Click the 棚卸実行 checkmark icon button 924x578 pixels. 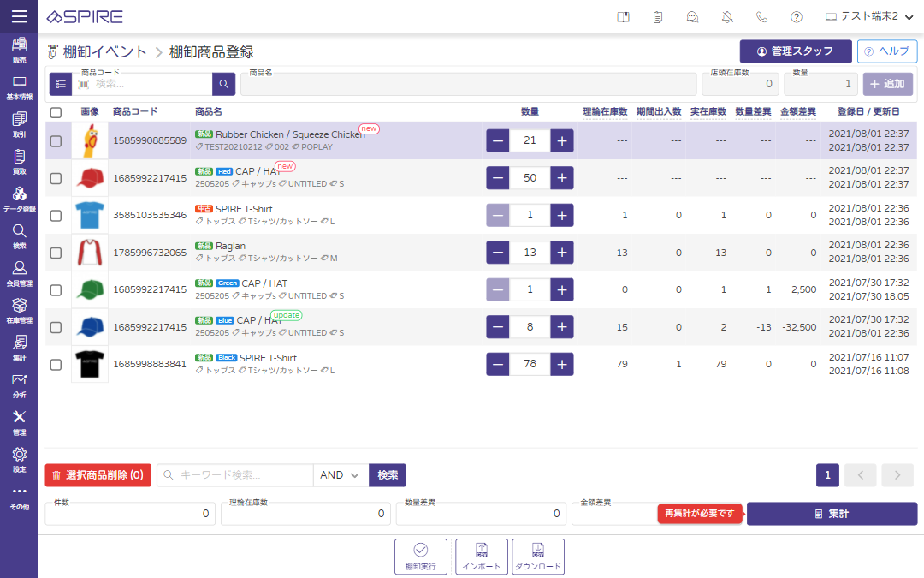(x=420, y=557)
